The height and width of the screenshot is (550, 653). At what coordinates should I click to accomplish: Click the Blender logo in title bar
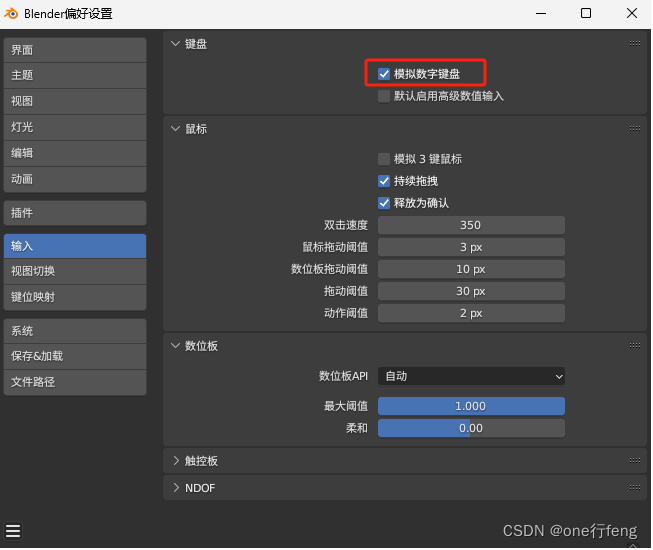point(11,13)
